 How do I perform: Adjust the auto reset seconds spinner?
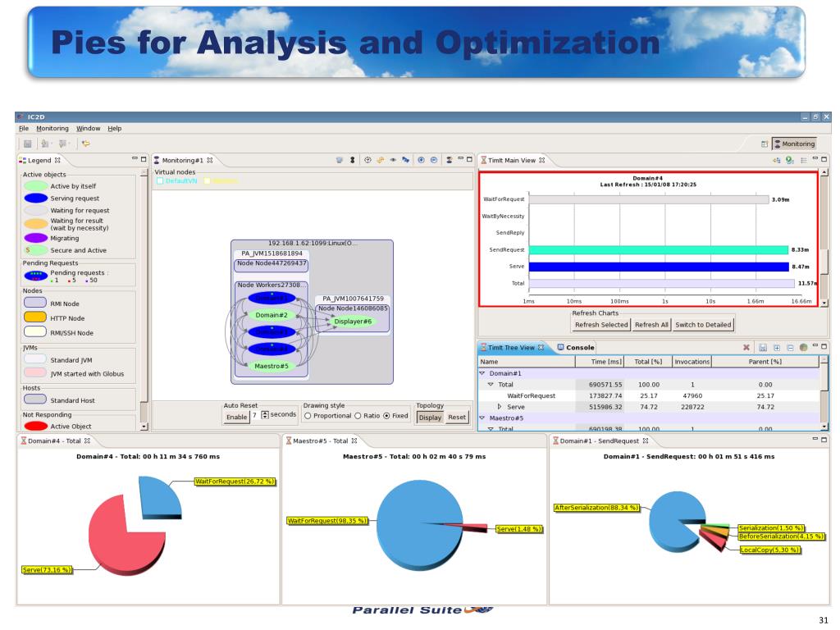click(265, 414)
